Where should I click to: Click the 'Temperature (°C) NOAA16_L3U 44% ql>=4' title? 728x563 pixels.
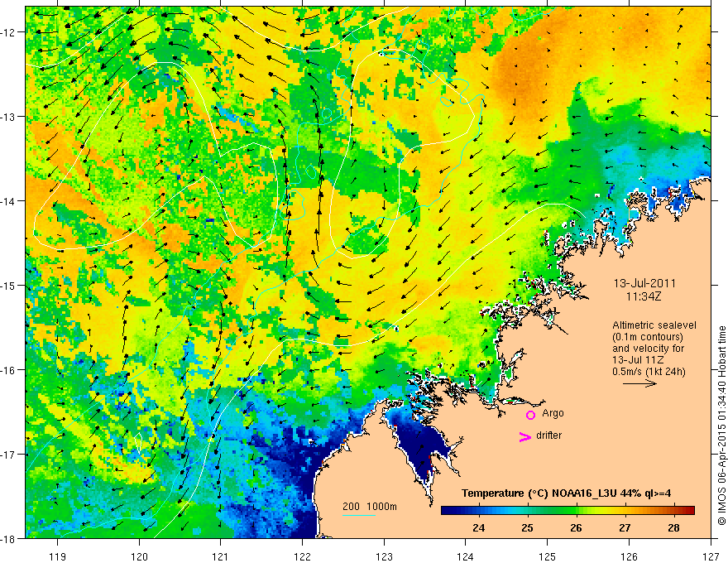tap(566, 493)
